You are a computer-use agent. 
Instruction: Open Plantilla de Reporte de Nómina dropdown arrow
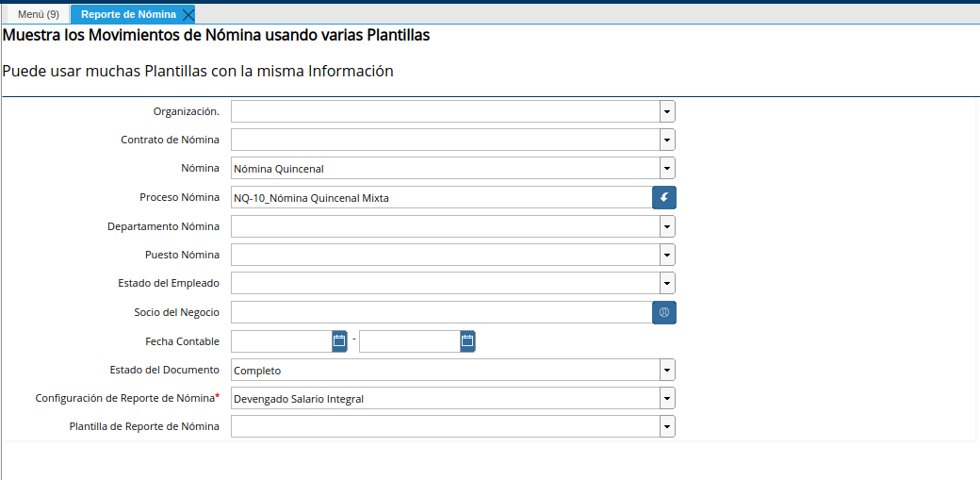click(x=667, y=427)
